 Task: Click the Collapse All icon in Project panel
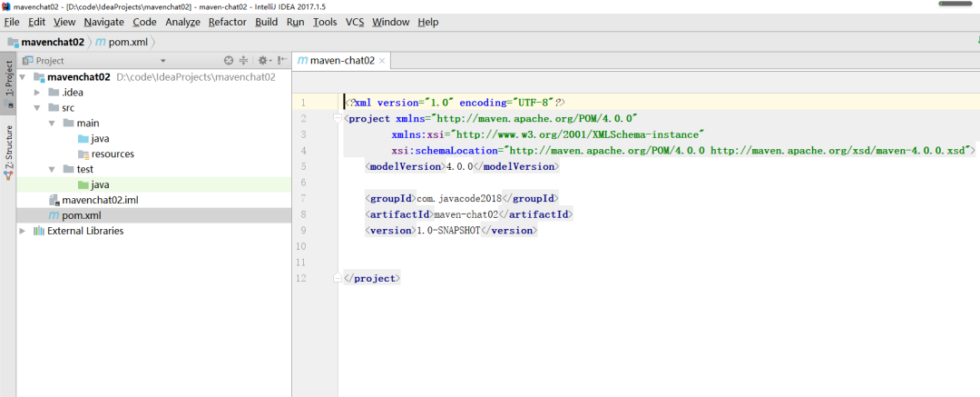(244, 61)
